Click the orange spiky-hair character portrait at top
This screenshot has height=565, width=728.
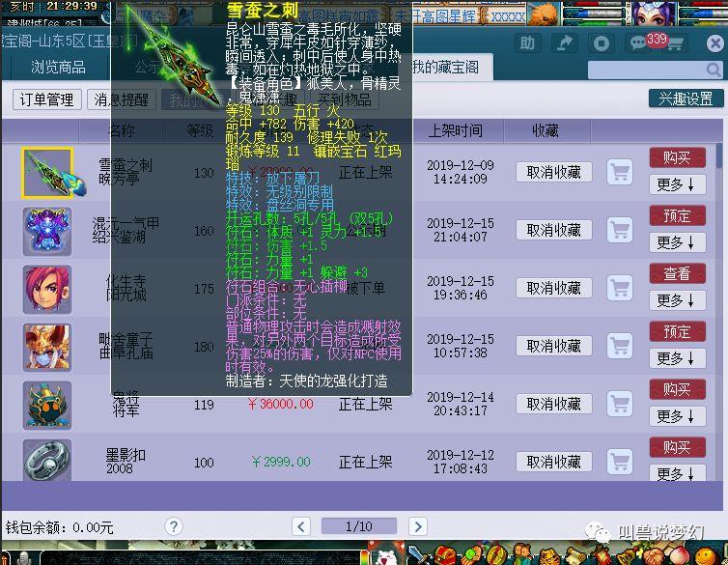[545, 13]
